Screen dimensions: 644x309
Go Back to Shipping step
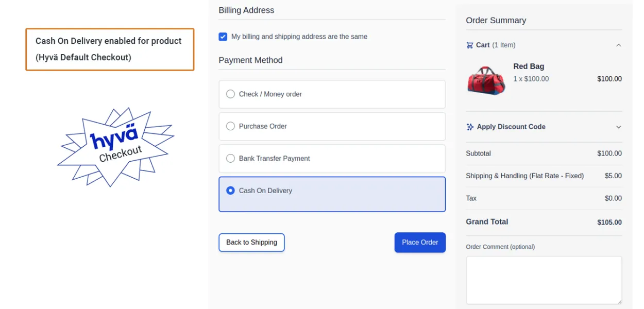(251, 243)
